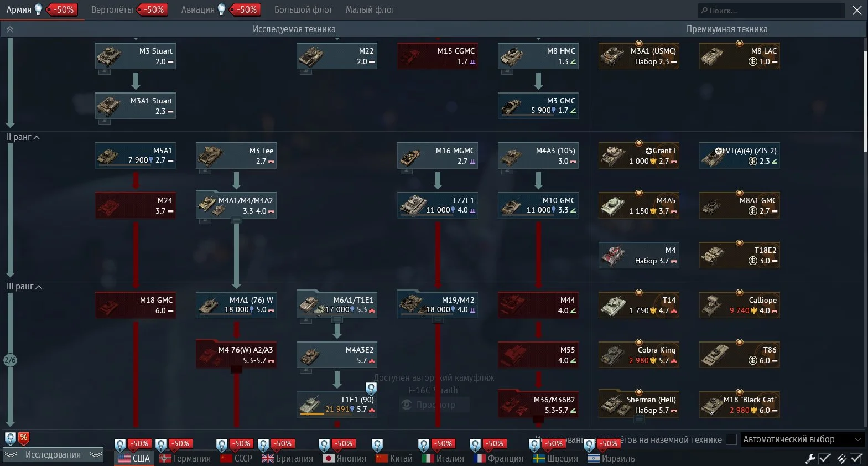Open the Автоматический выбор dropdown

[802, 439]
